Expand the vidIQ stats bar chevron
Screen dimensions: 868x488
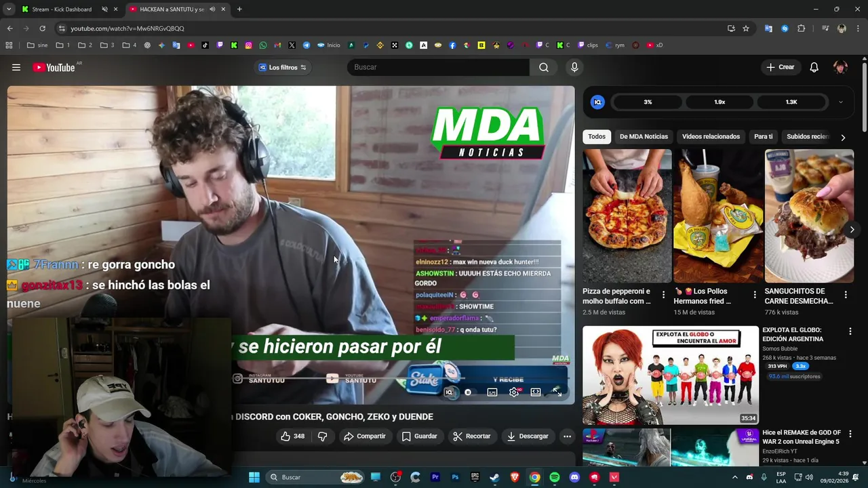pyautogui.click(x=841, y=102)
